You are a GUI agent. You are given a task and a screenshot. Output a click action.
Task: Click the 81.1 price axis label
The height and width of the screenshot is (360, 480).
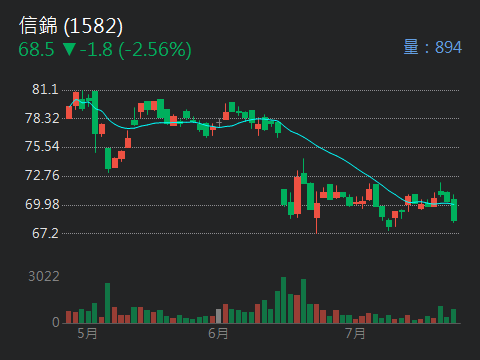point(45,89)
